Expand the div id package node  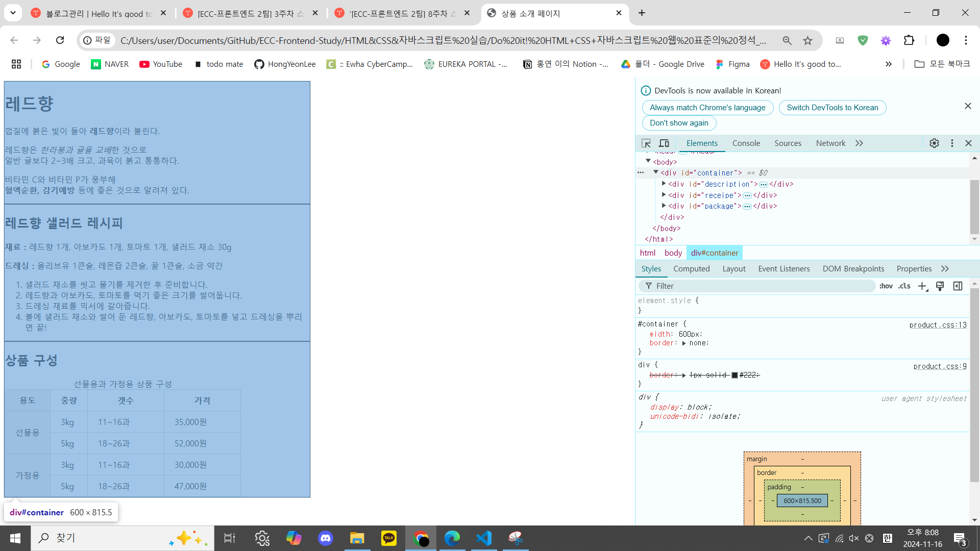[x=664, y=206]
